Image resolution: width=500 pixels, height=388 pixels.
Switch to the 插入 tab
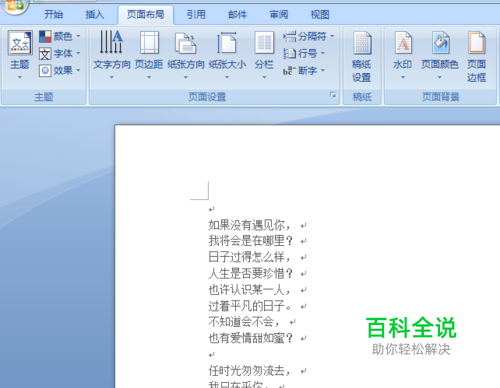click(95, 15)
